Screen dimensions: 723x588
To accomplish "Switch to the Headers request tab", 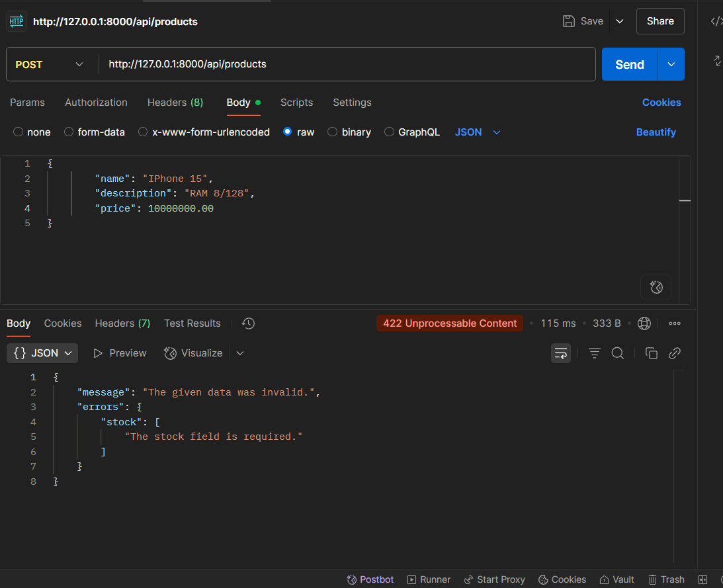I will [x=175, y=103].
